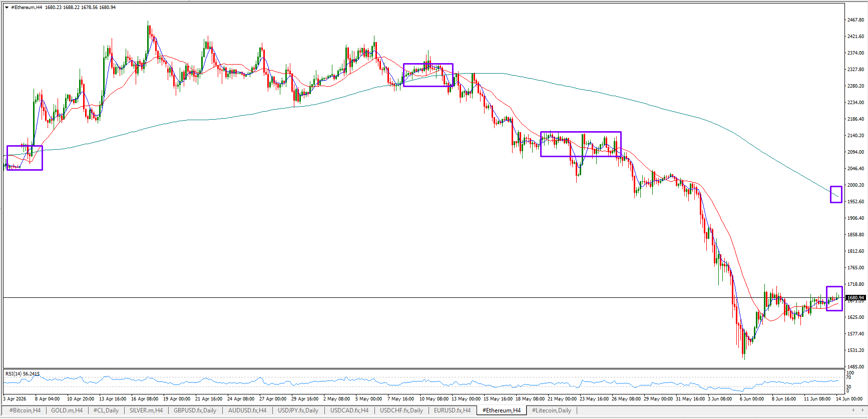
Task: Click the RSI scale value 70
Action: click(849, 377)
